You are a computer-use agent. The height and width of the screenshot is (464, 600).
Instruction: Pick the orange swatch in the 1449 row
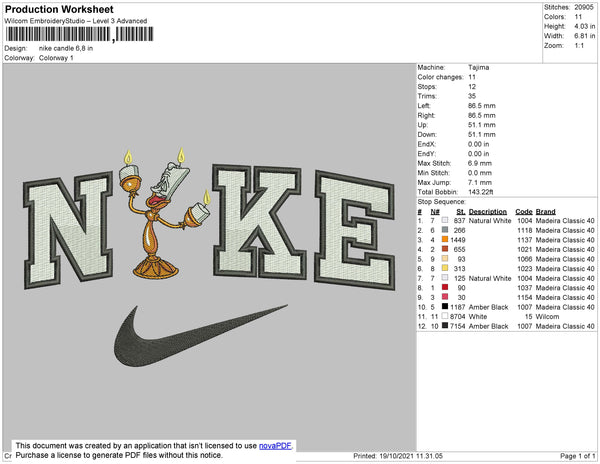(445, 239)
